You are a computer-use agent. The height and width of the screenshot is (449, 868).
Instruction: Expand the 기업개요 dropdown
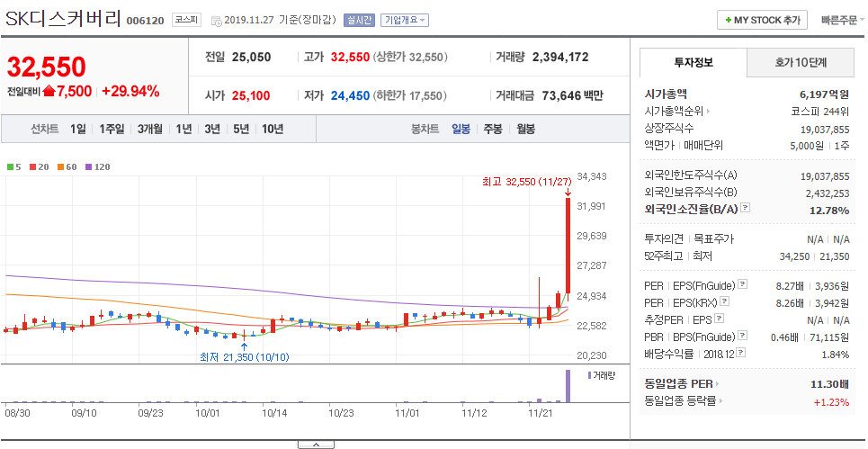pyautogui.click(x=405, y=21)
